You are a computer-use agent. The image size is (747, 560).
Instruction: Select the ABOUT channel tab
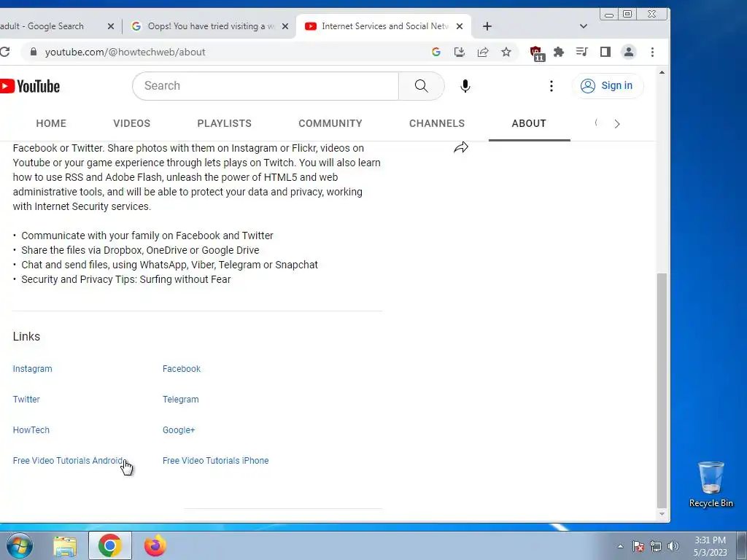pyautogui.click(x=529, y=123)
